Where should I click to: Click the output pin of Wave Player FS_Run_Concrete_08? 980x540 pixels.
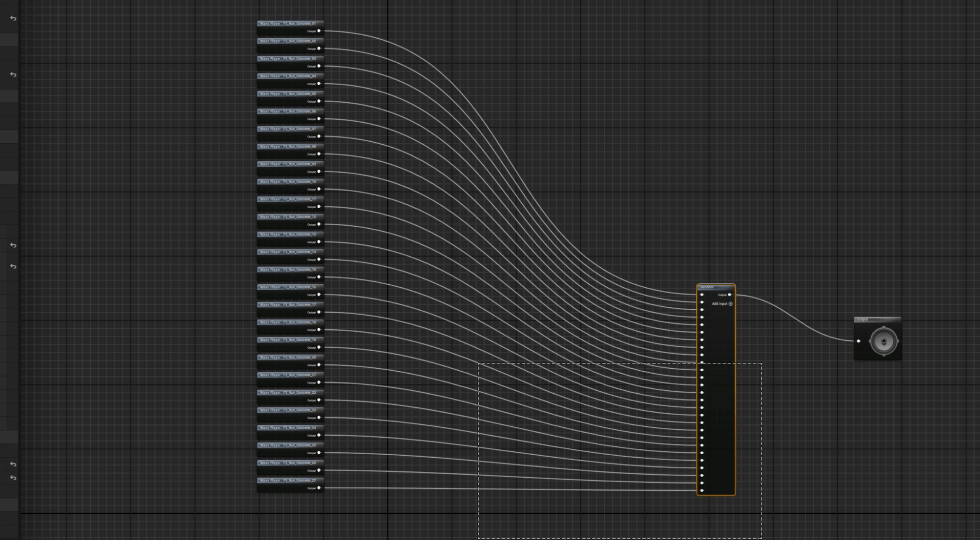319,154
